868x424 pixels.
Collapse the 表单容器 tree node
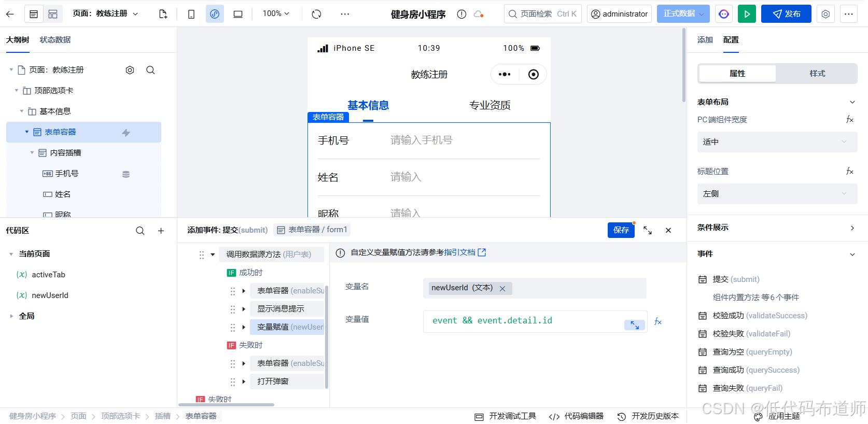pyautogui.click(x=27, y=132)
